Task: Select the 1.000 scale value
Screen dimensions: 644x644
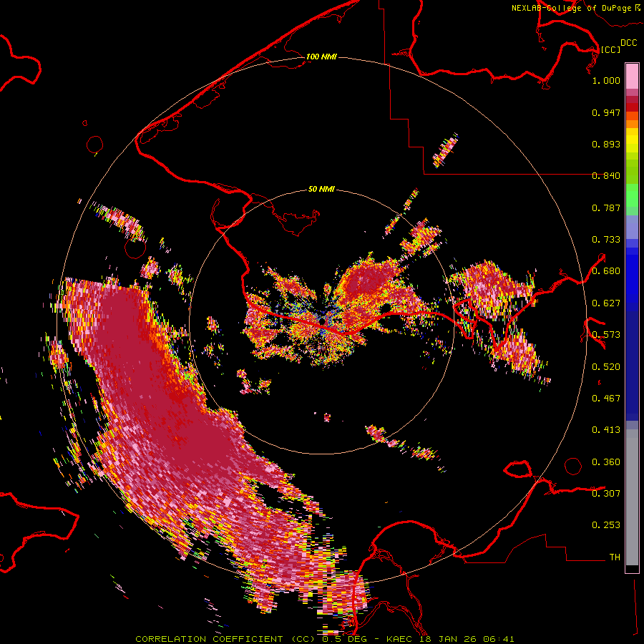Action: (x=606, y=80)
